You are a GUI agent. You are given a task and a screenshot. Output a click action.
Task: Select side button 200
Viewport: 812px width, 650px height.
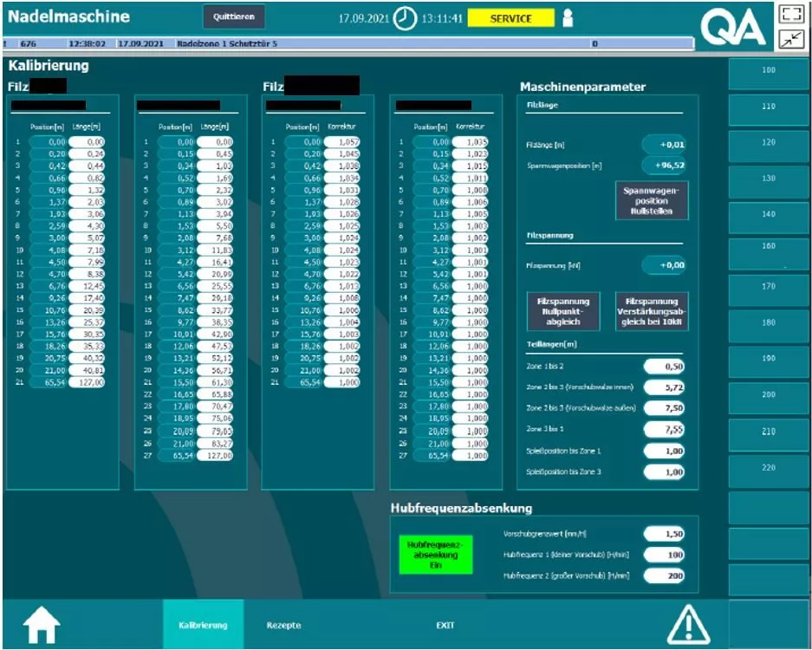pos(769,398)
